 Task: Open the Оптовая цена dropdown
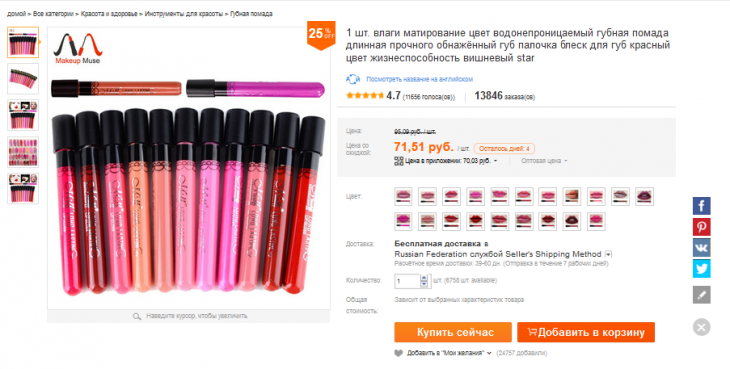544,161
